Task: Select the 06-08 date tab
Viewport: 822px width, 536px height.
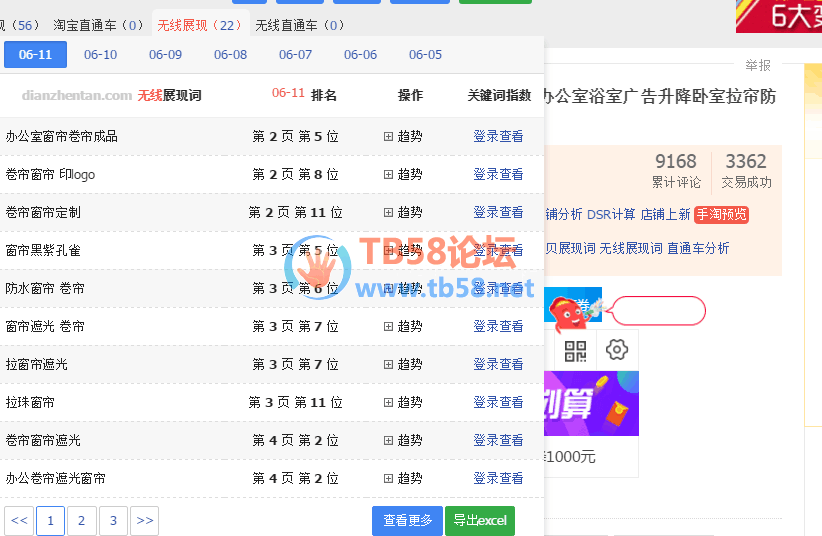Action: coord(231,55)
